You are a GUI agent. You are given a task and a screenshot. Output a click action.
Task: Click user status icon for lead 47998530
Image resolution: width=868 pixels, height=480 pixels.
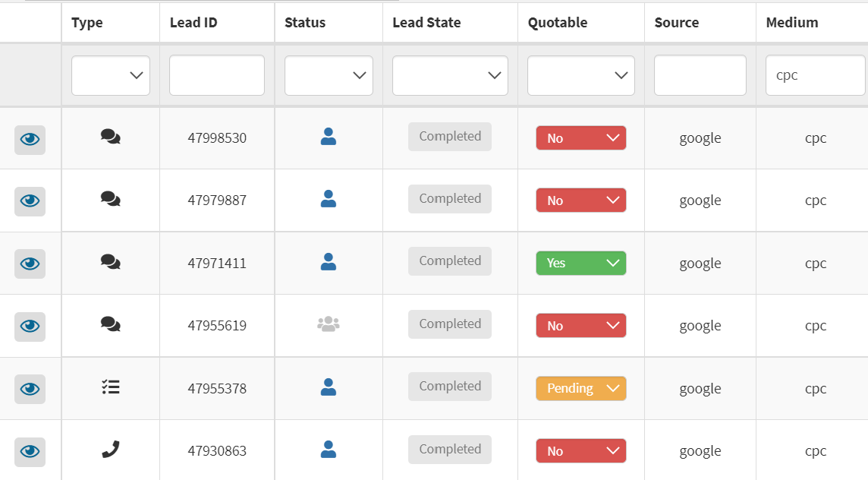(329, 137)
